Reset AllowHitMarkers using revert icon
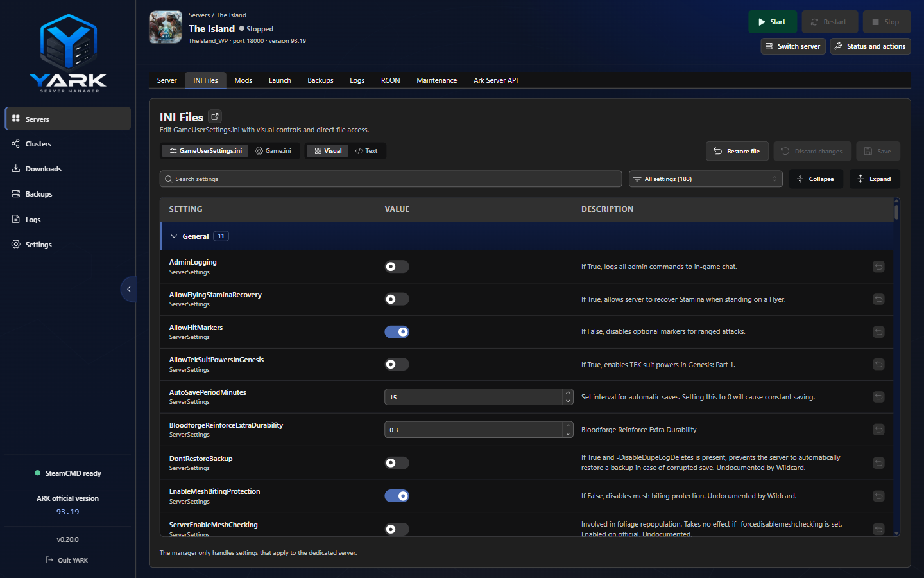This screenshot has width=924, height=578. 878,332
